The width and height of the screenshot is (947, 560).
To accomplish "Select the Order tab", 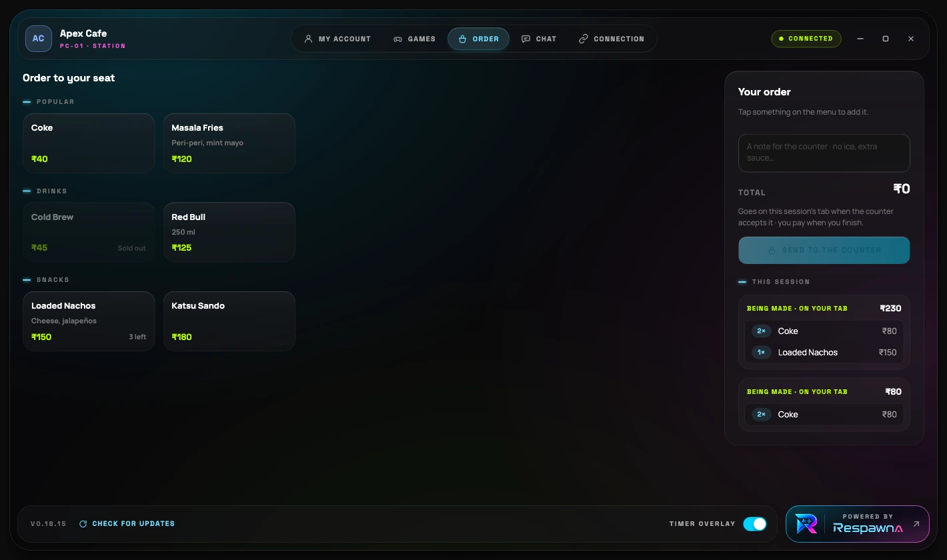I will point(478,39).
